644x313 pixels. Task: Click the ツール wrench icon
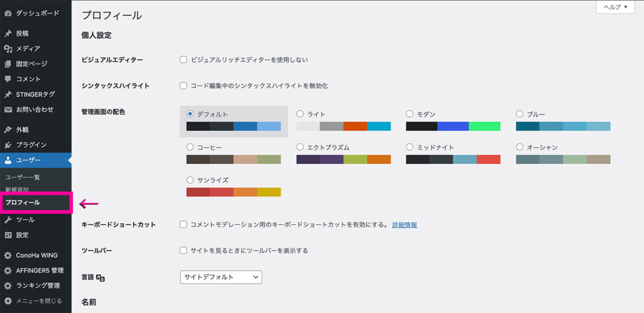[8, 220]
